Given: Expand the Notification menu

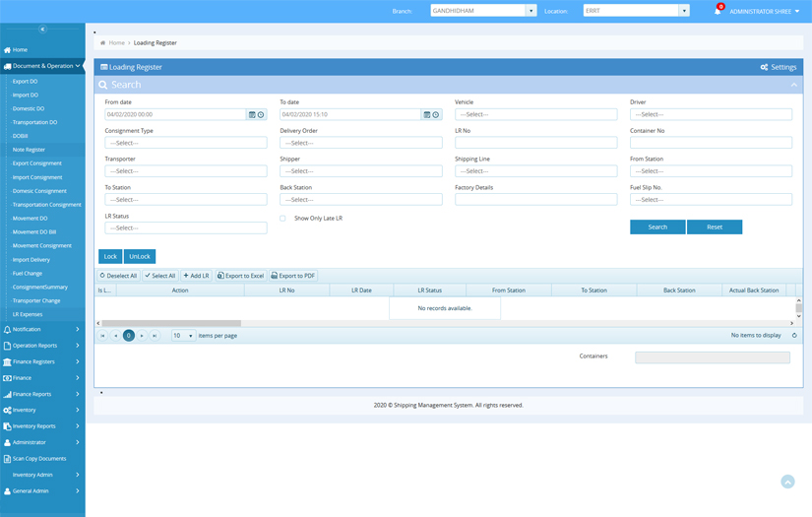Looking at the screenshot, I should pyautogui.click(x=42, y=330).
